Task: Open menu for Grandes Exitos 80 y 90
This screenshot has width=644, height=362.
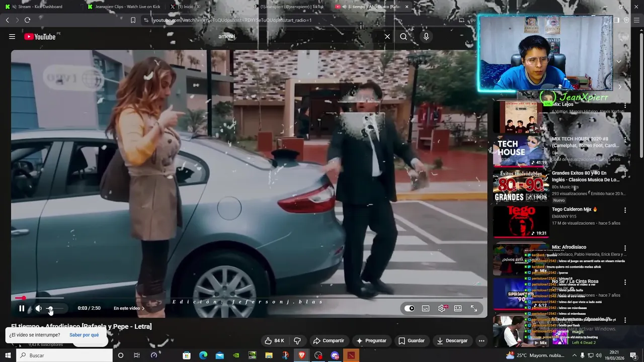Action: [625, 174]
